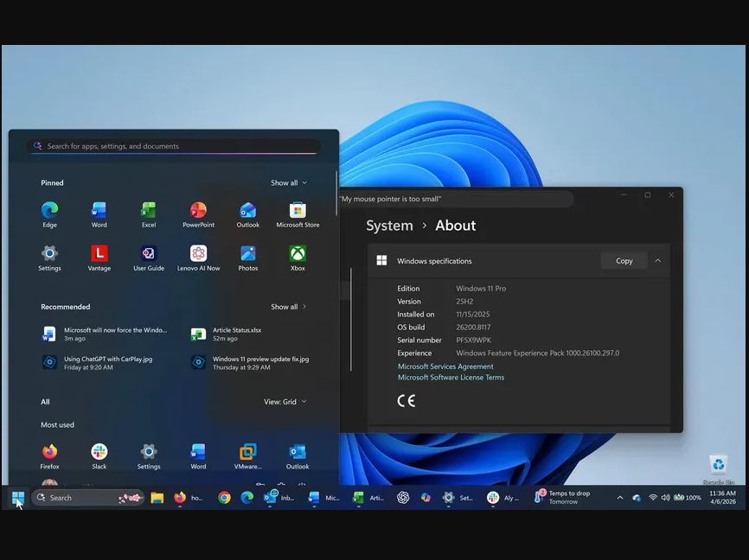Image resolution: width=749 pixels, height=560 pixels.
Task: Launch PowerPoint from the Start menu
Action: coord(198,215)
